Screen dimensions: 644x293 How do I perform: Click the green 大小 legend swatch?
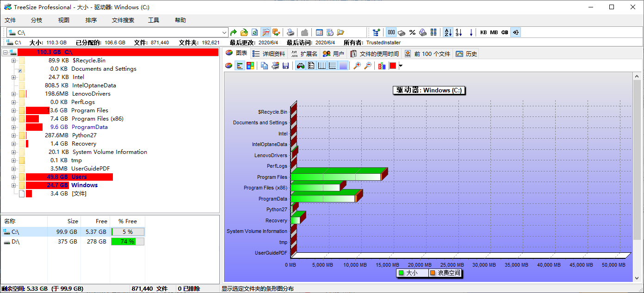pos(401,273)
